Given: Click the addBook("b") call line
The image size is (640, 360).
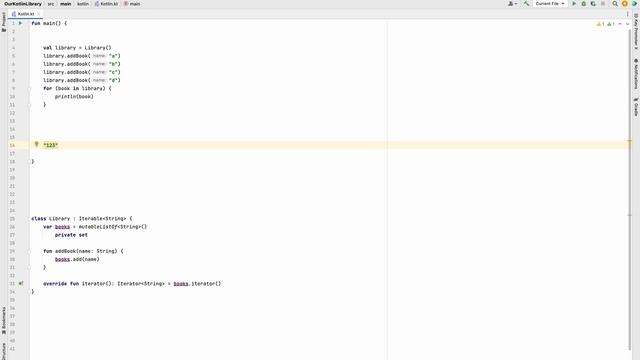Looking at the screenshot, I should (x=82, y=64).
